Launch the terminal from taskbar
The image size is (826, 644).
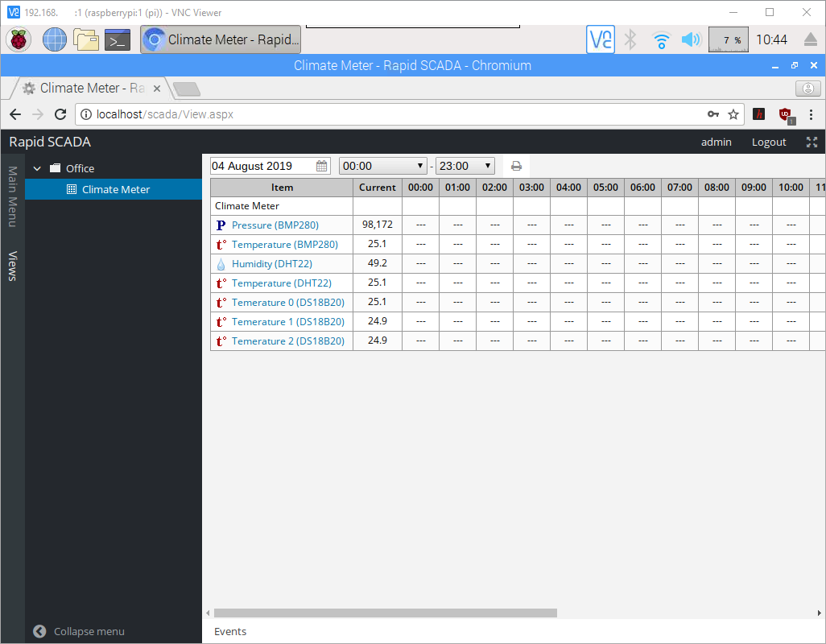[118, 39]
